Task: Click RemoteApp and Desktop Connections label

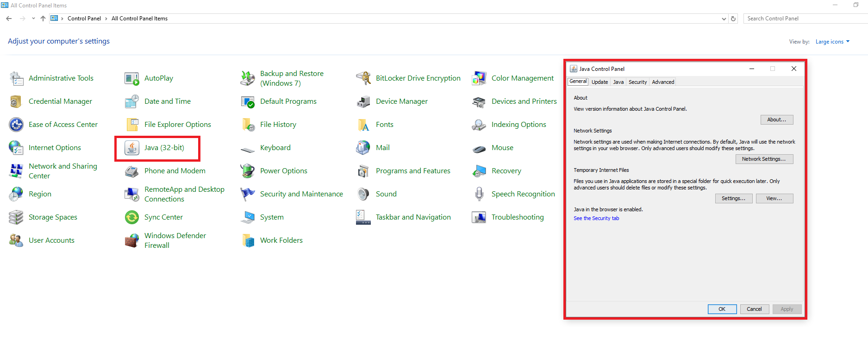Action: pyautogui.click(x=184, y=194)
